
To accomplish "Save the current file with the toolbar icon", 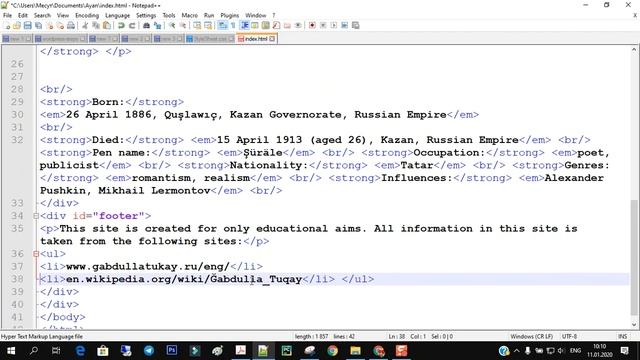I will coord(28,25).
